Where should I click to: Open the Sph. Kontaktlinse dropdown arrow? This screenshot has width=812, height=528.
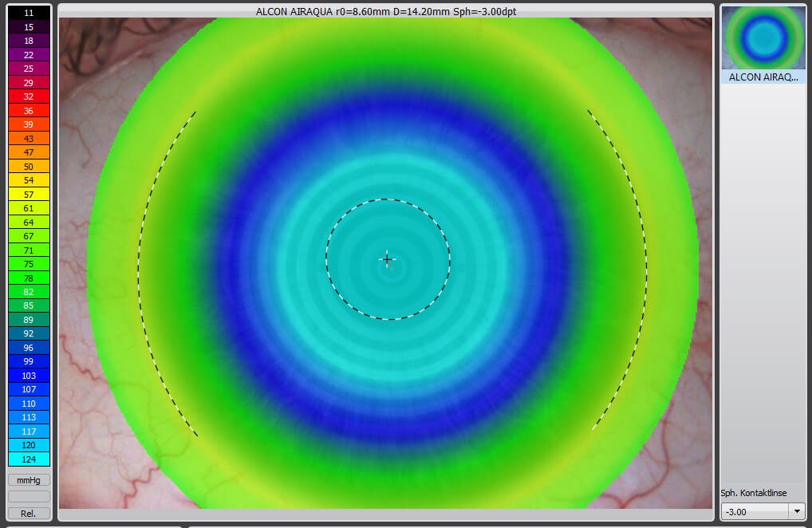[x=797, y=511]
